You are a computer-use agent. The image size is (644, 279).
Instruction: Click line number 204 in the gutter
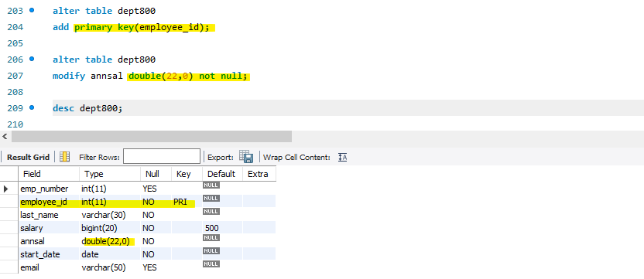coord(15,27)
